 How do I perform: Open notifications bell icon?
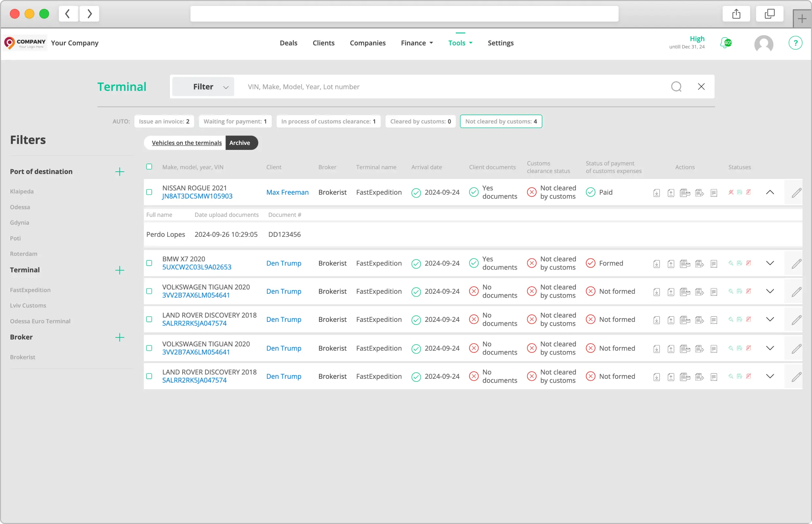pos(726,43)
